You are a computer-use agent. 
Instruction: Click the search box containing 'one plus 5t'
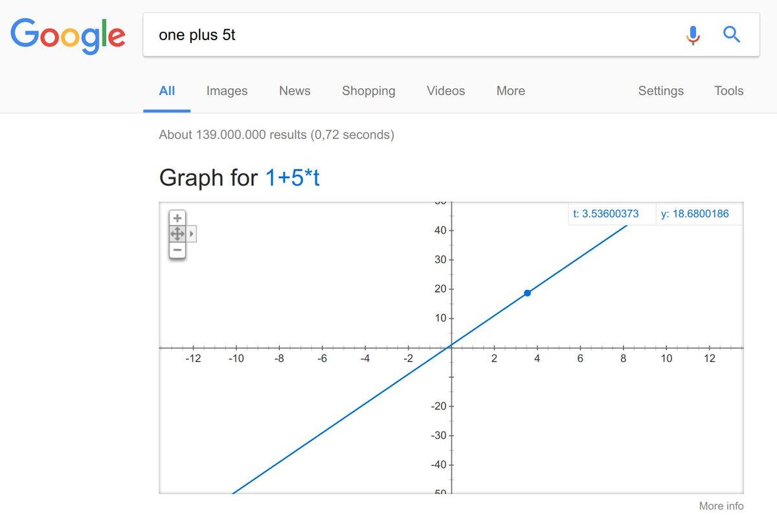coord(414,35)
